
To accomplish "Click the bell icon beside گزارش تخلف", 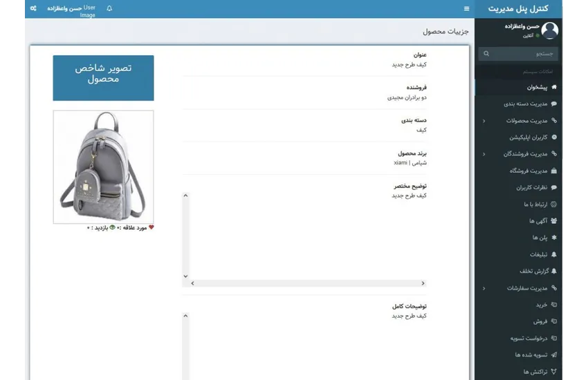I will click(554, 271).
